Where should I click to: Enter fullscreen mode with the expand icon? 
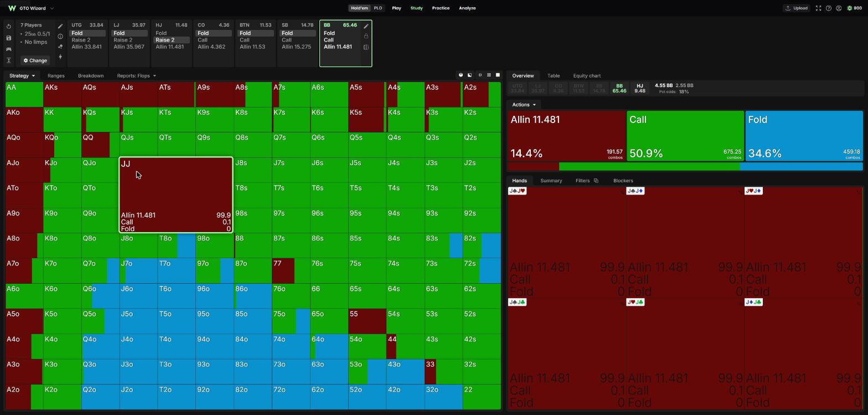coord(818,8)
